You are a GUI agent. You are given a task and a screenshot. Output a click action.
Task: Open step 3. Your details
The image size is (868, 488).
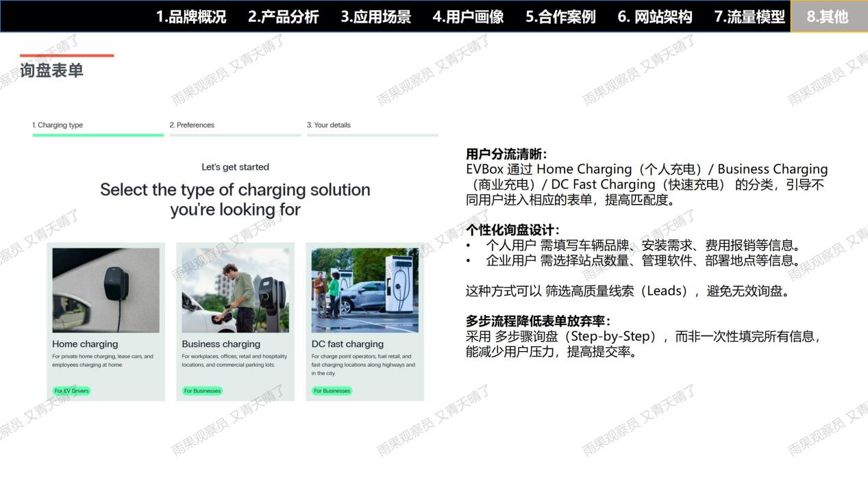pyautogui.click(x=329, y=125)
